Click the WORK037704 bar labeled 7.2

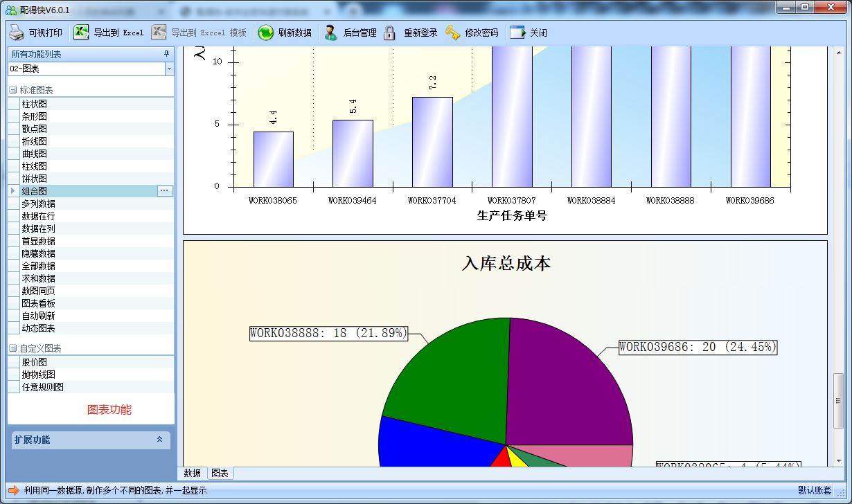click(x=432, y=142)
